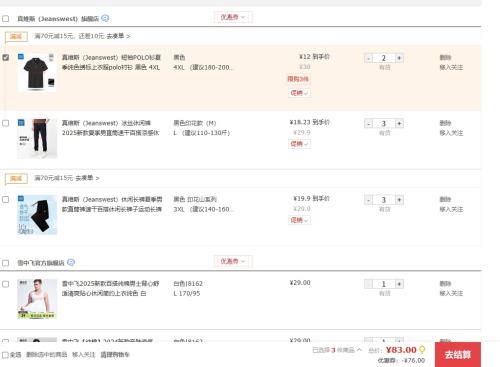This screenshot has height=367, width=500.
Task: Open chat icon beside 雪中飞 store name
Action: (71, 262)
